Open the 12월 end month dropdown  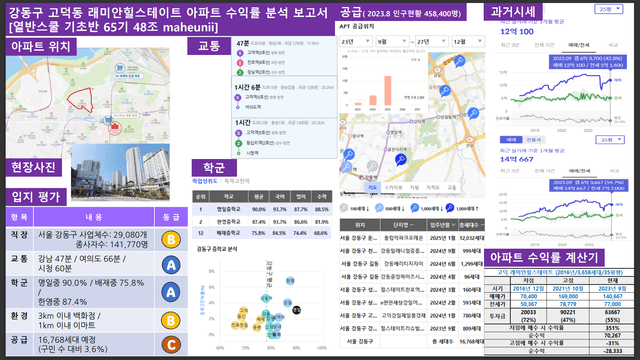click(468, 41)
